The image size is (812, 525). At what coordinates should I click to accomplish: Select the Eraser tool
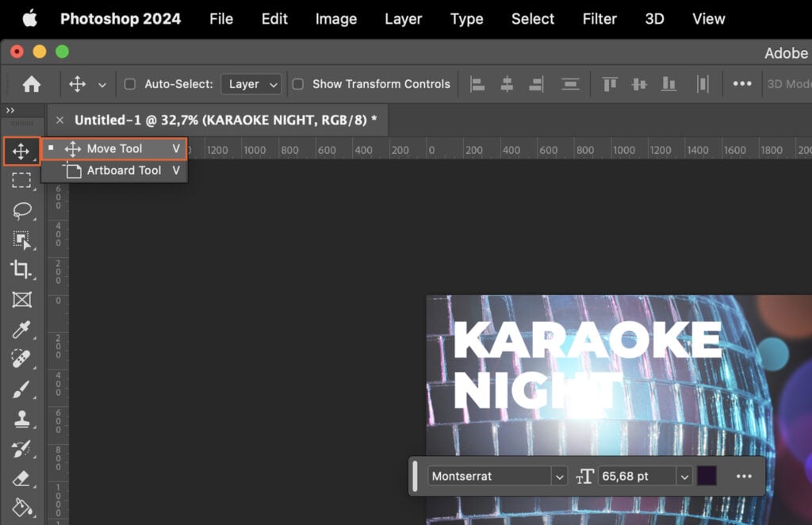pyautogui.click(x=22, y=478)
